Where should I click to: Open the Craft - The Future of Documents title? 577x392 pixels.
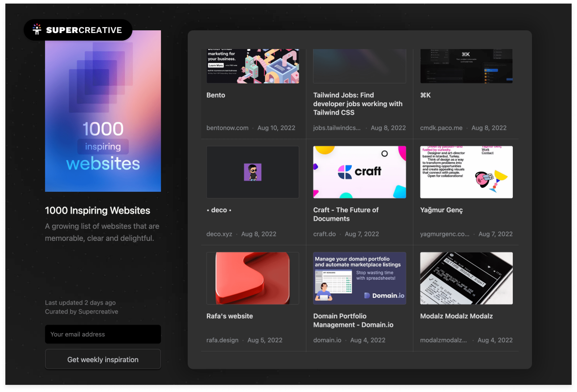click(x=346, y=214)
